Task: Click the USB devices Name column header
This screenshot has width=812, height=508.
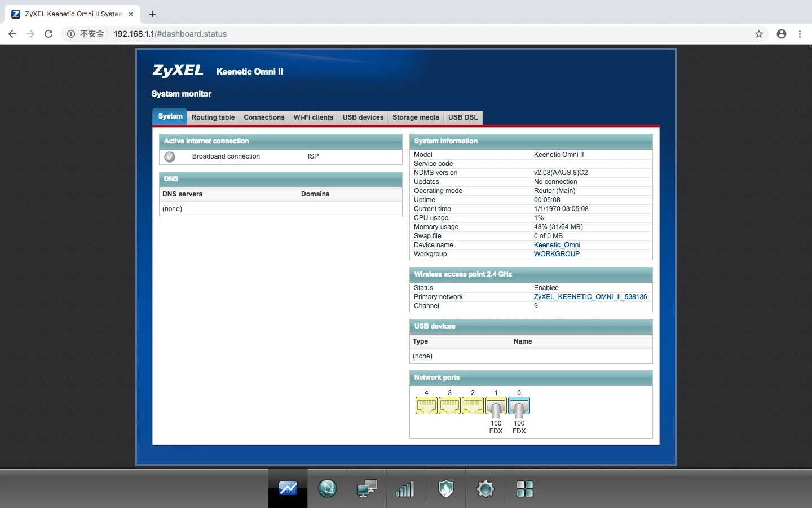Action: (x=523, y=341)
